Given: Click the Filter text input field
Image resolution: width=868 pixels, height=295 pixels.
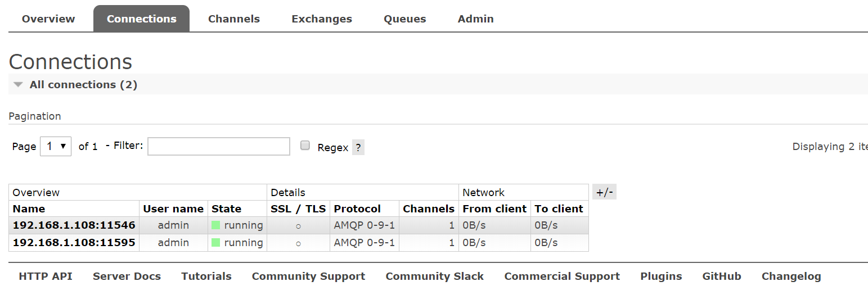Looking at the screenshot, I should (x=219, y=146).
